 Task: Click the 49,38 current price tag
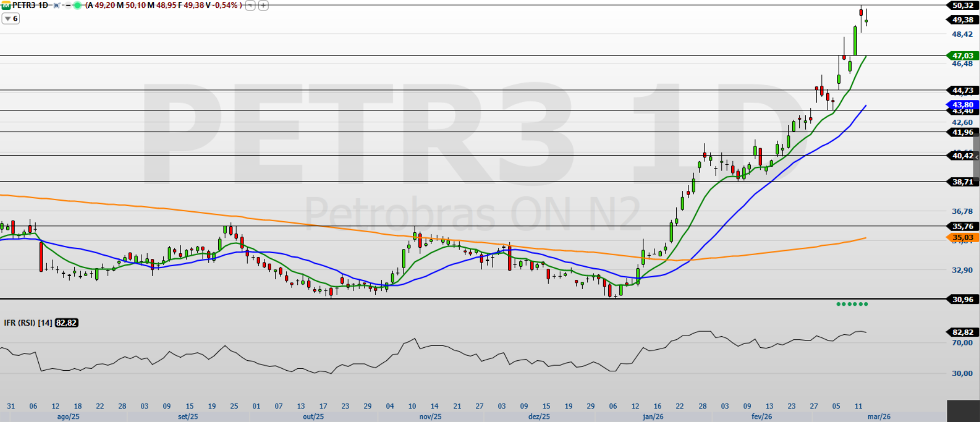962,20
